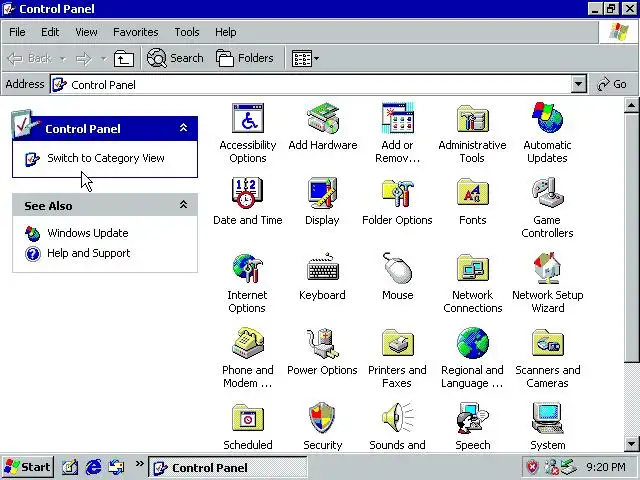Screen dimensions: 640x480
Task: Click the scrollbar down arrow
Action: tap(631, 443)
